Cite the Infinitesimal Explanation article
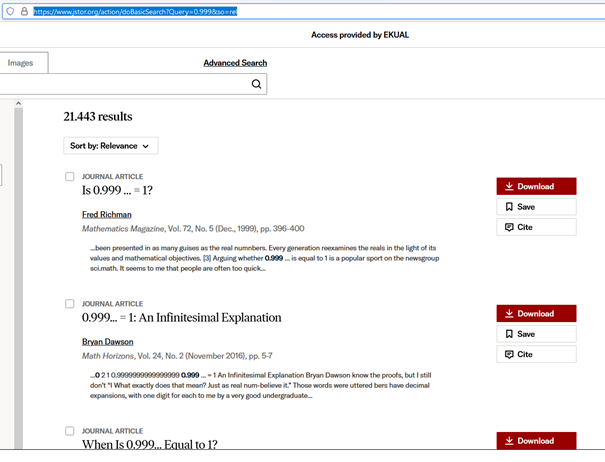The width and height of the screenshot is (605, 462). (x=536, y=354)
